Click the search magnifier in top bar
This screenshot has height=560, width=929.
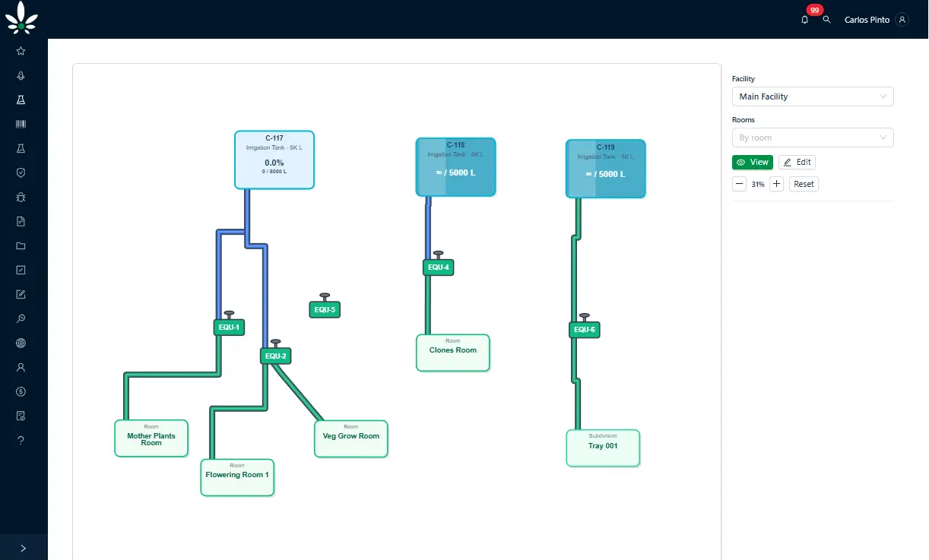click(826, 20)
